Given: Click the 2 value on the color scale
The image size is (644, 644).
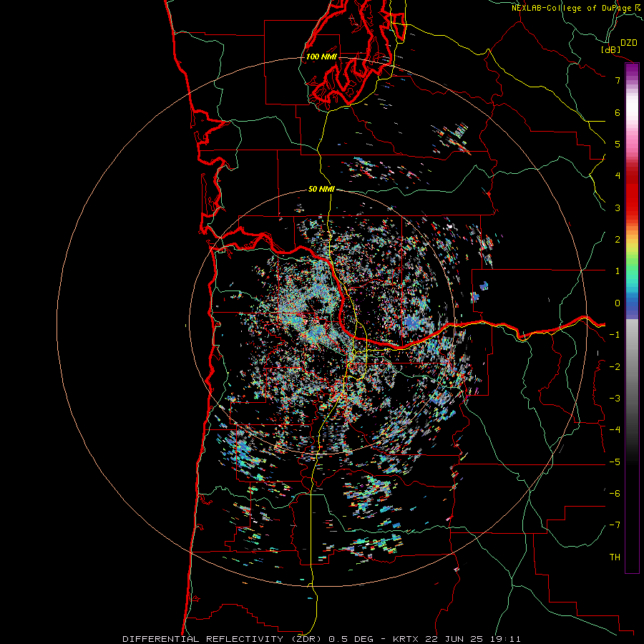Looking at the screenshot, I should tap(618, 240).
